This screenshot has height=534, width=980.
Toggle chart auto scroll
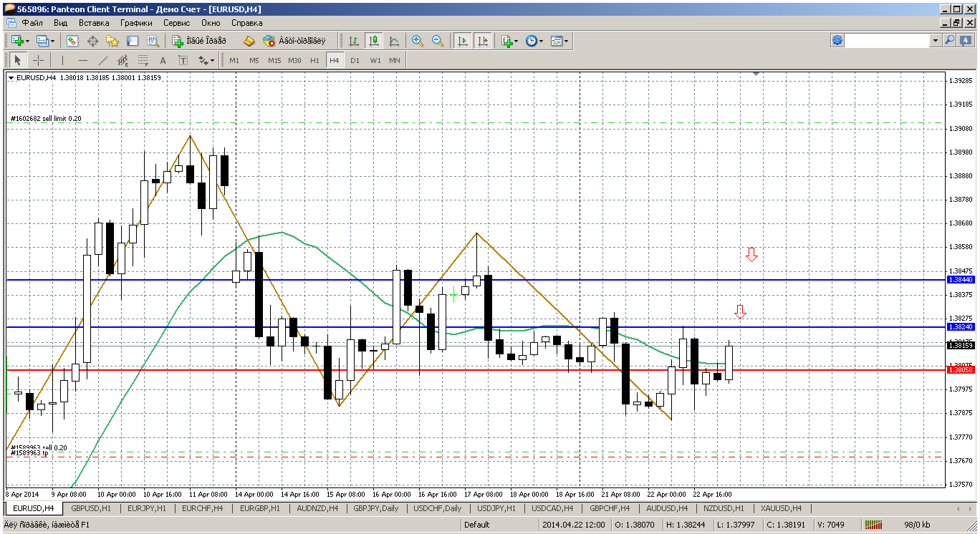(x=463, y=41)
